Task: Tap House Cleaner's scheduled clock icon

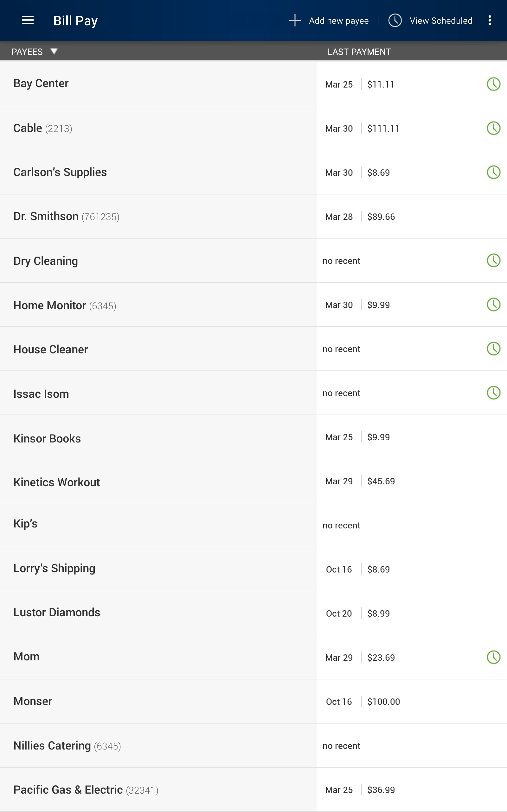Action: coord(493,349)
